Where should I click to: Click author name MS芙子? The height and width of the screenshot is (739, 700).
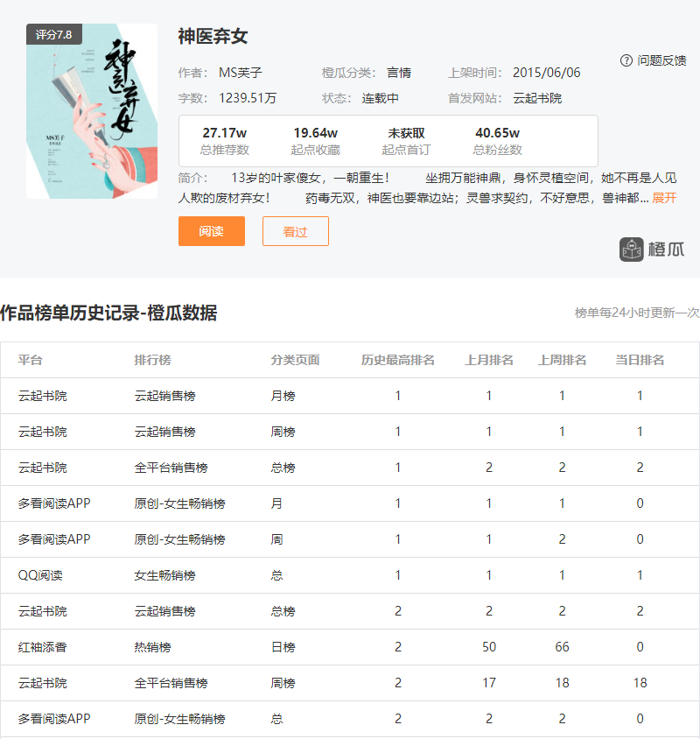click(241, 73)
